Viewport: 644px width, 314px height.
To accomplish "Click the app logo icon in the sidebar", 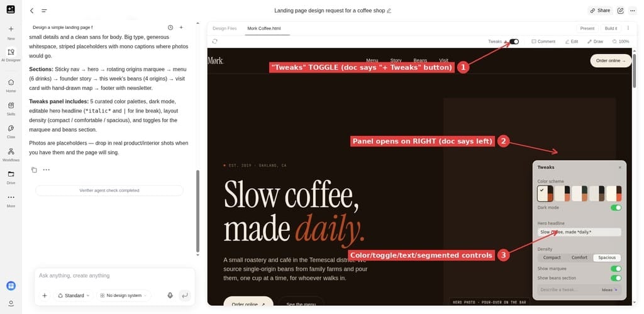I will click(x=11, y=9).
